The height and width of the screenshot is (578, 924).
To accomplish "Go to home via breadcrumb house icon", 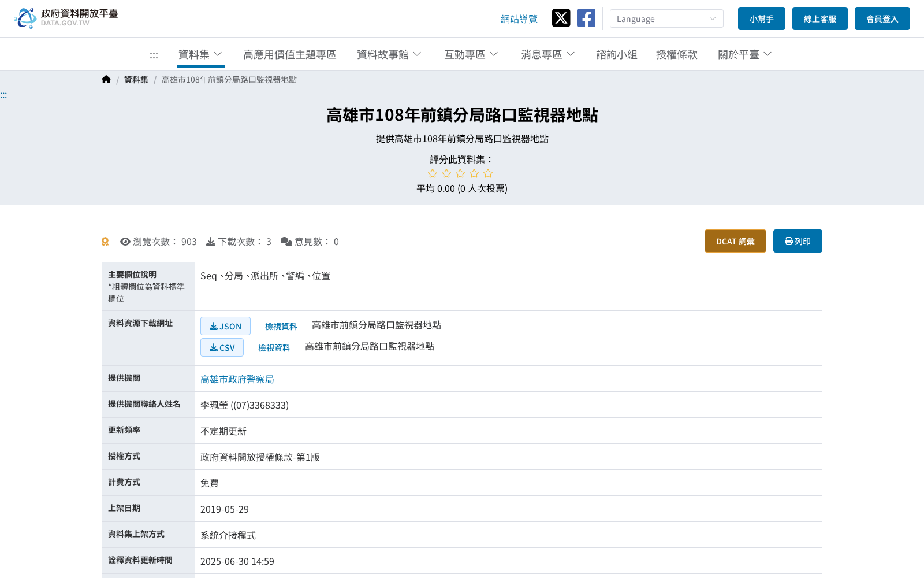I will tap(106, 80).
